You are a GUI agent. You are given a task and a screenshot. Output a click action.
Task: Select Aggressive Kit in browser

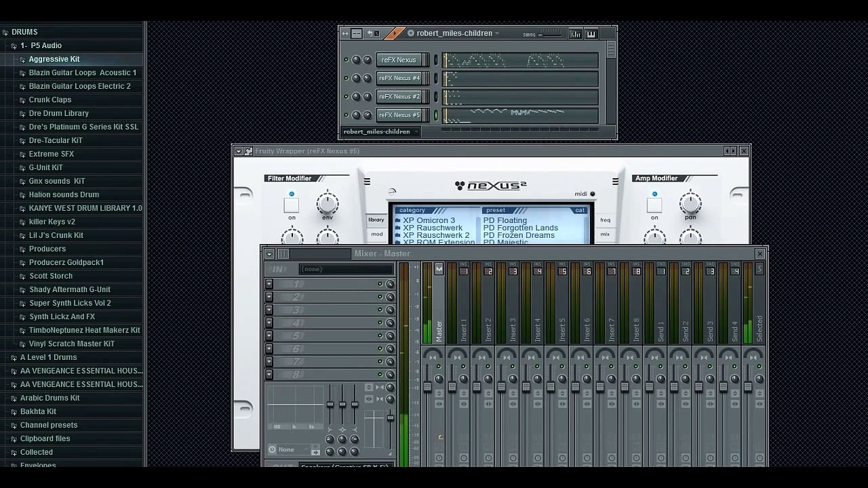tap(54, 60)
